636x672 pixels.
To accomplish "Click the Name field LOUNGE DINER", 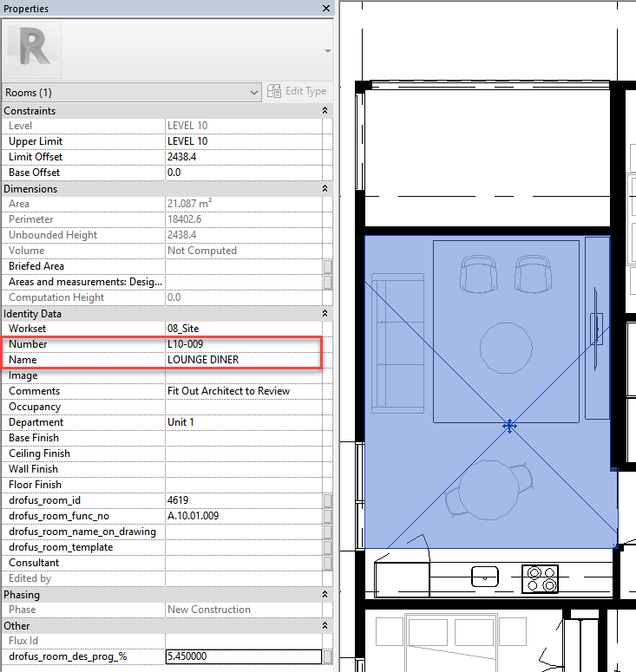I will click(x=242, y=360).
